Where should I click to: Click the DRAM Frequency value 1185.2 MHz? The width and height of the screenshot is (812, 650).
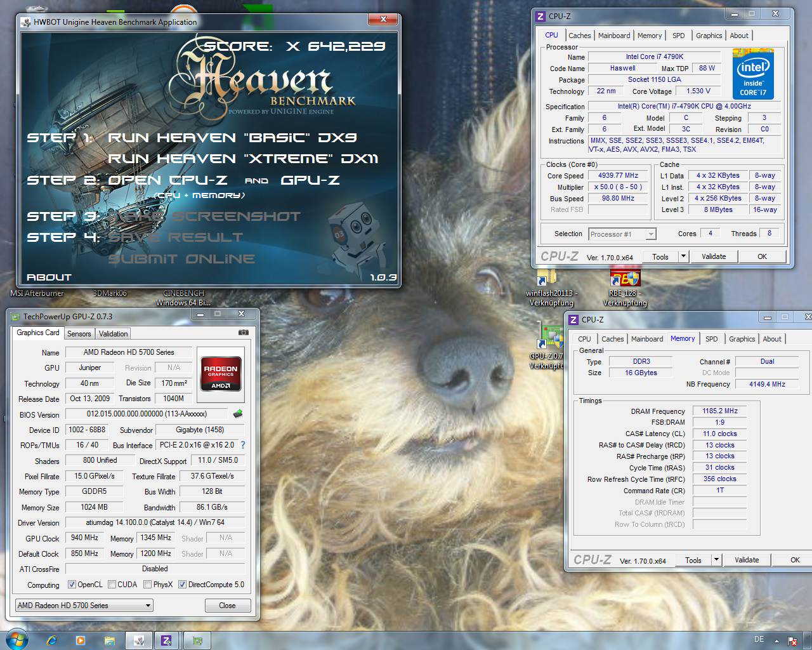(721, 411)
